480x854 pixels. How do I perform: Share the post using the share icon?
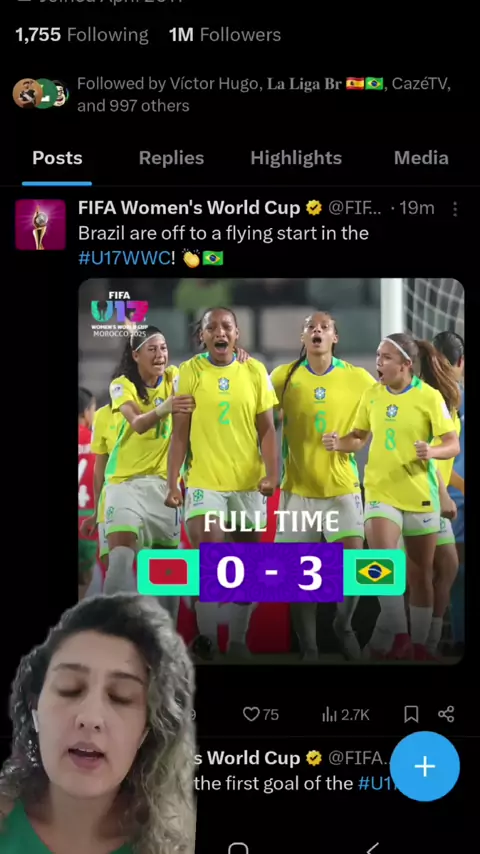(446, 715)
